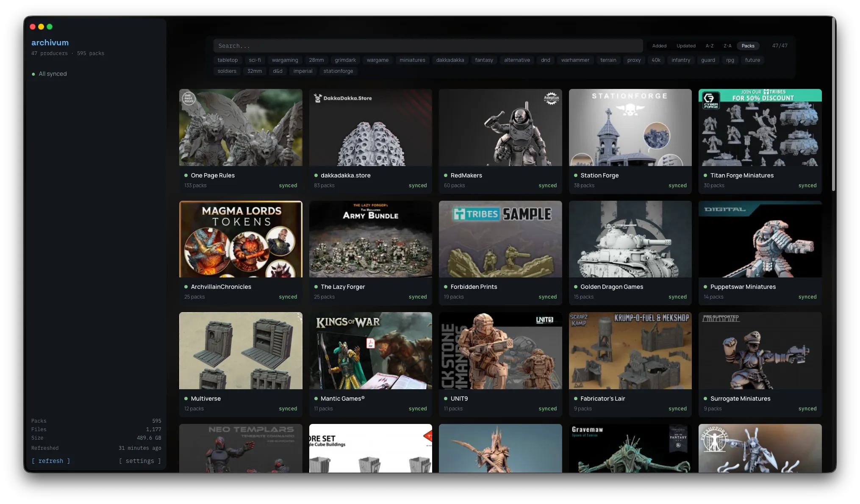Click into the Search field
The image size is (860, 504).
428,46
